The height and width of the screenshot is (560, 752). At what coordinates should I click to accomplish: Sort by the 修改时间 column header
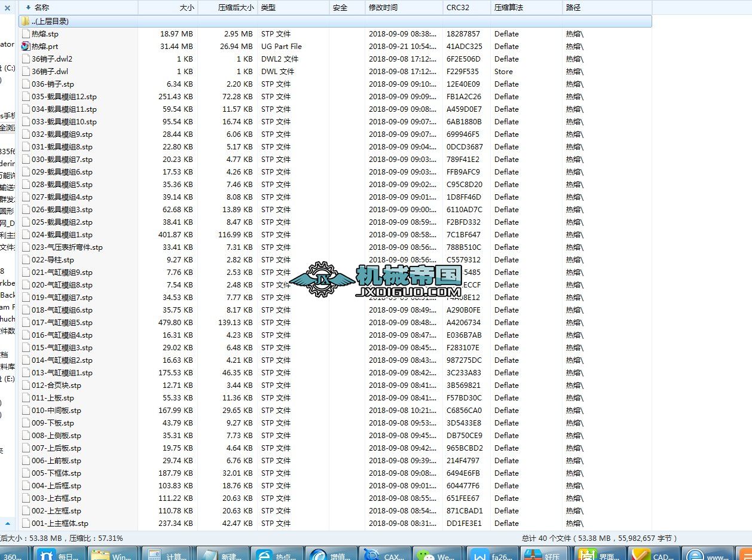pos(404,7)
